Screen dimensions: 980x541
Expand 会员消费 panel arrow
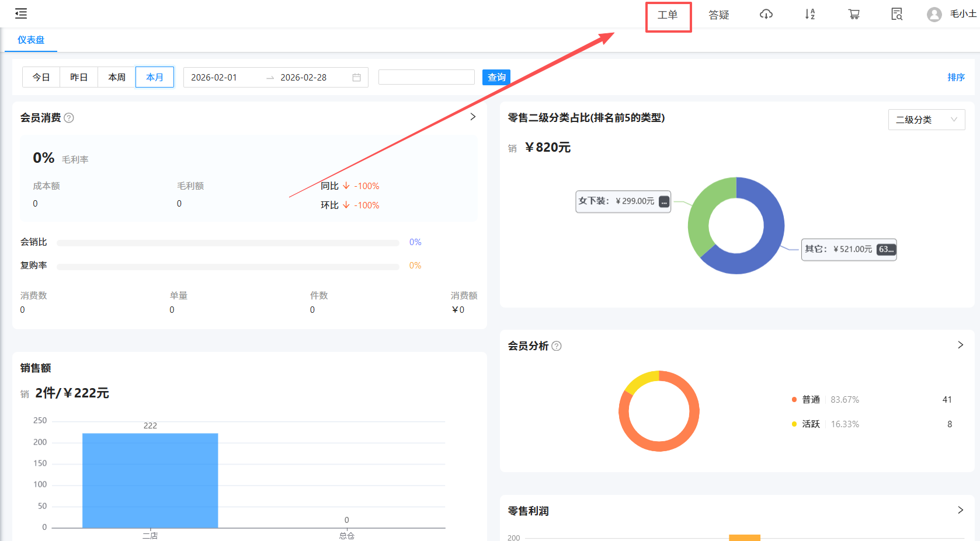click(472, 117)
